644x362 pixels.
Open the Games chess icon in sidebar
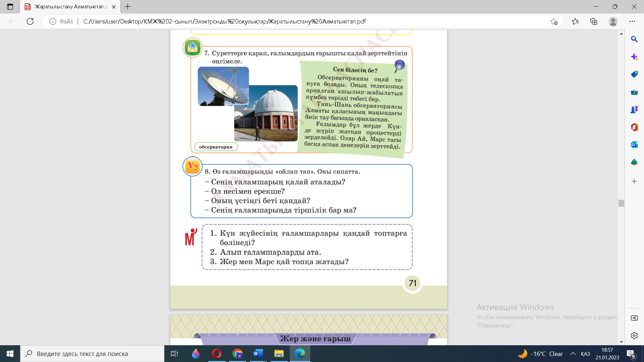[x=634, y=110]
